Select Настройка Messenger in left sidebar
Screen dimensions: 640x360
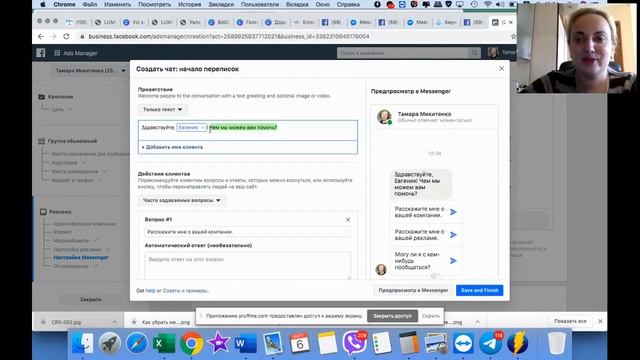pos(81,258)
